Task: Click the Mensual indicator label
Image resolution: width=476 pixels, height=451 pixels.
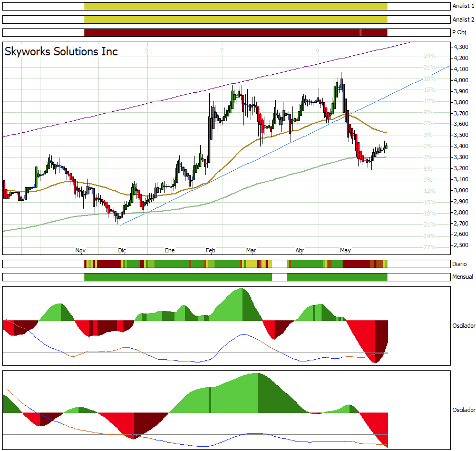Action: pos(463,277)
